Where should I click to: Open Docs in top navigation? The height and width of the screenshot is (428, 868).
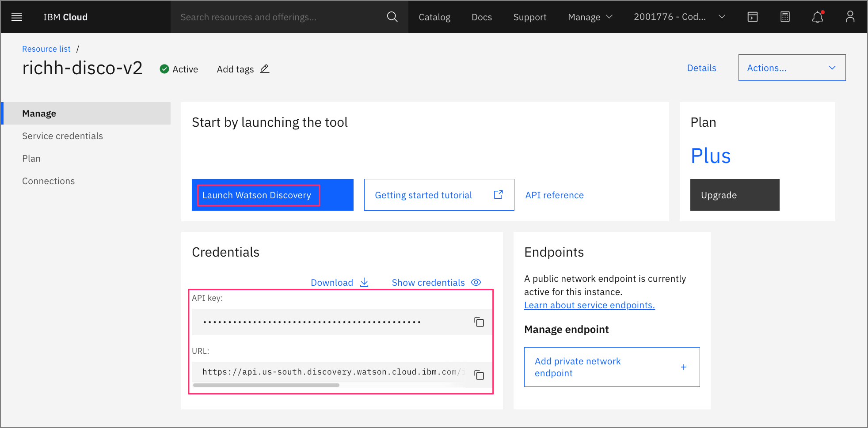pos(482,17)
